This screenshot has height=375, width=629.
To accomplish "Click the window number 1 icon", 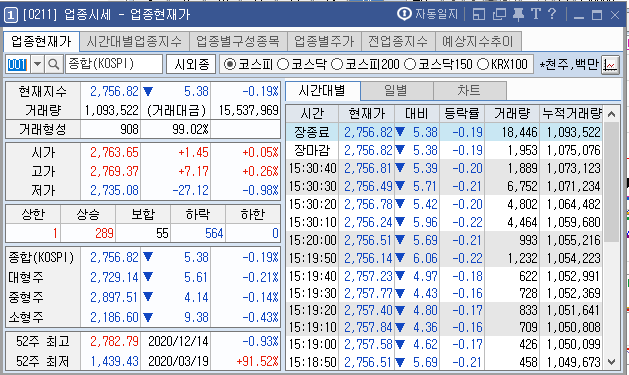I will (11, 15).
